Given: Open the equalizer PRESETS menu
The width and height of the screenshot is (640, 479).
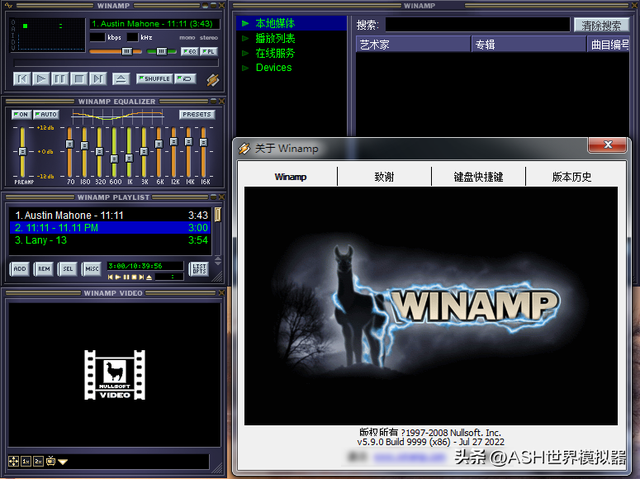Looking at the screenshot, I should pyautogui.click(x=197, y=115).
